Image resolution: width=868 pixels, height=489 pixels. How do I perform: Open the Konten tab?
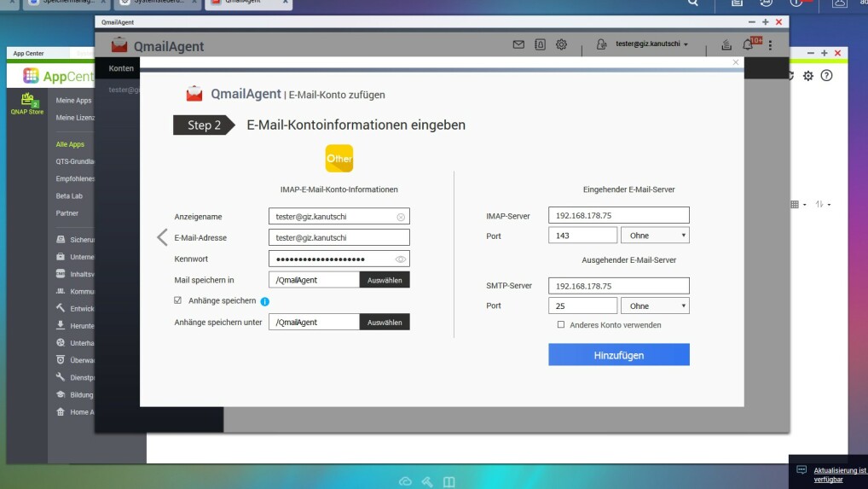[121, 68]
